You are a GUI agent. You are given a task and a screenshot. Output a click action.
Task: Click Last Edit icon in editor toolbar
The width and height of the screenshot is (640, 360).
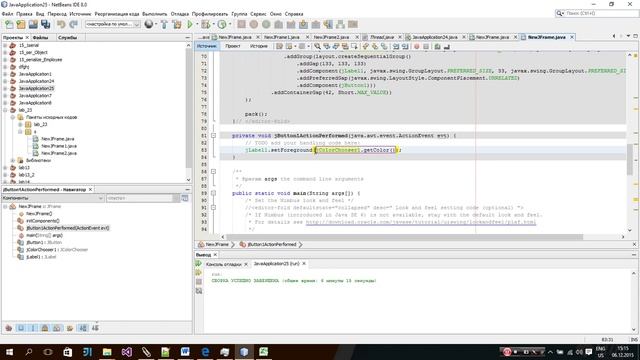(279, 47)
